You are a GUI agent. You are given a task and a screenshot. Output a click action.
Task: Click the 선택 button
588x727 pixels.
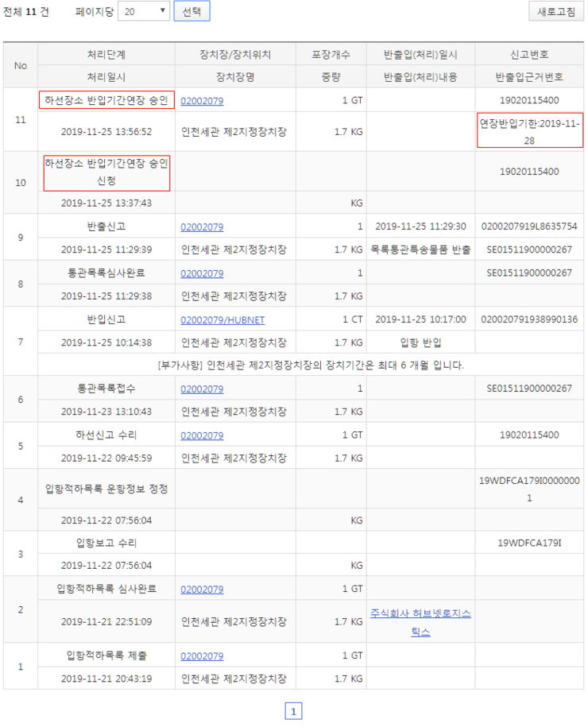coord(191,11)
